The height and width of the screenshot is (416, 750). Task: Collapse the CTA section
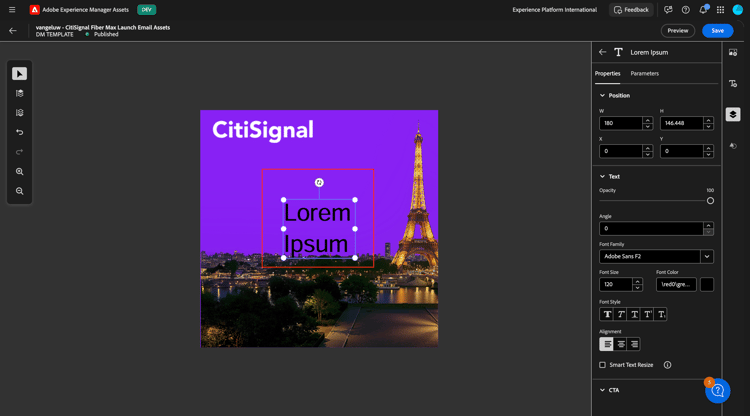click(602, 390)
